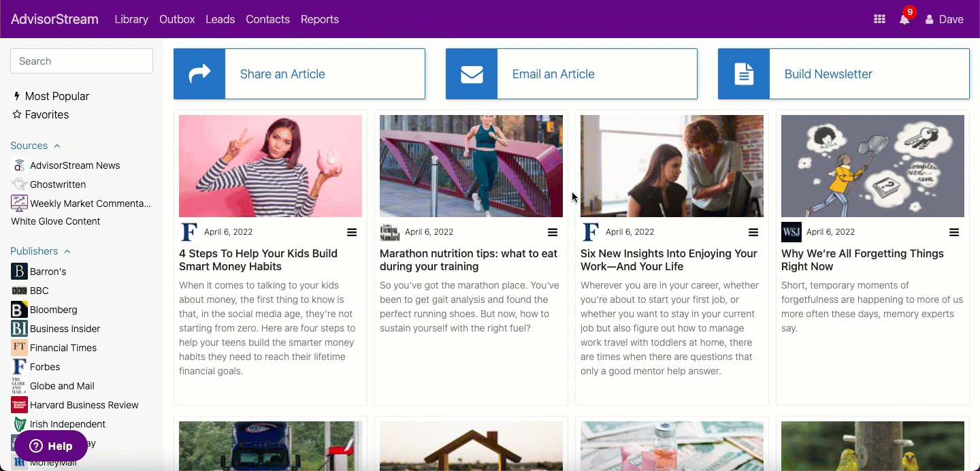Select Bloomberg publisher text
The height and width of the screenshot is (471, 980).
pyautogui.click(x=54, y=310)
